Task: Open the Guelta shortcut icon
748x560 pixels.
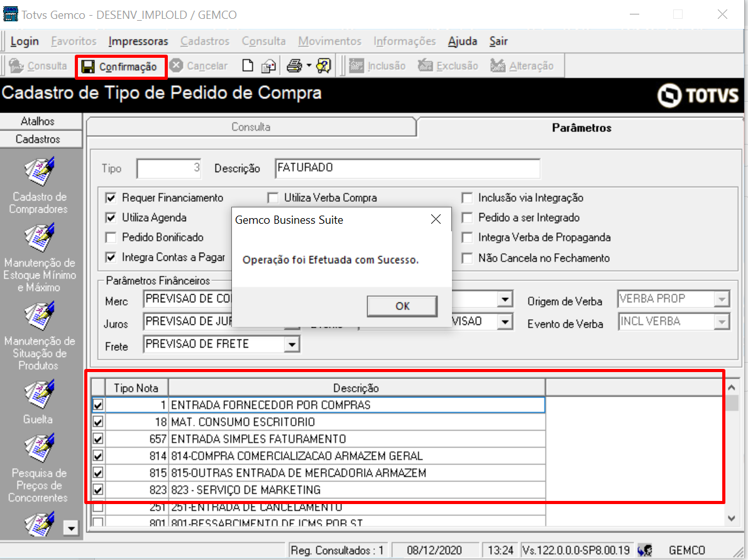Action: coord(39,394)
